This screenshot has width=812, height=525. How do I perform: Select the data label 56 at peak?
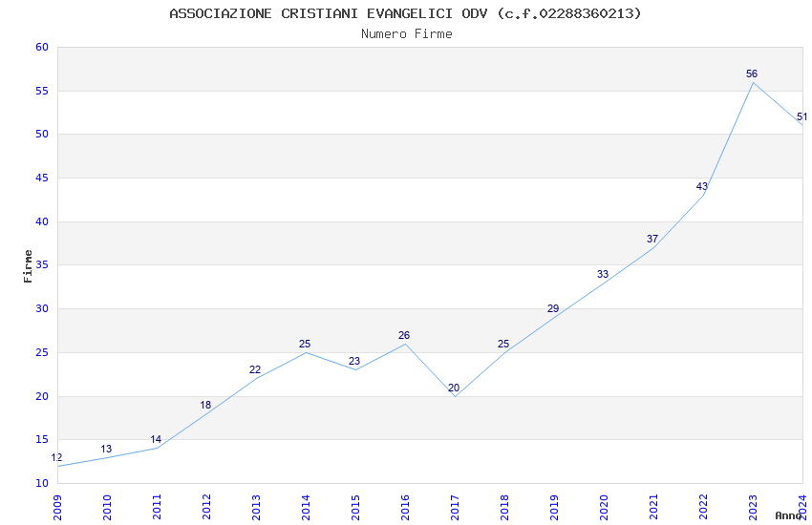pyautogui.click(x=752, y=73)
